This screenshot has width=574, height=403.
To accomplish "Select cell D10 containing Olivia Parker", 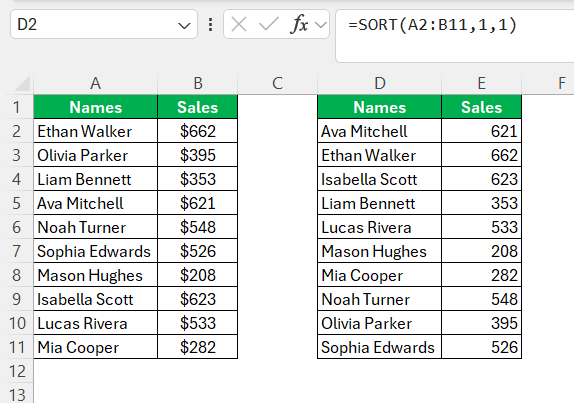I will 380,323.
